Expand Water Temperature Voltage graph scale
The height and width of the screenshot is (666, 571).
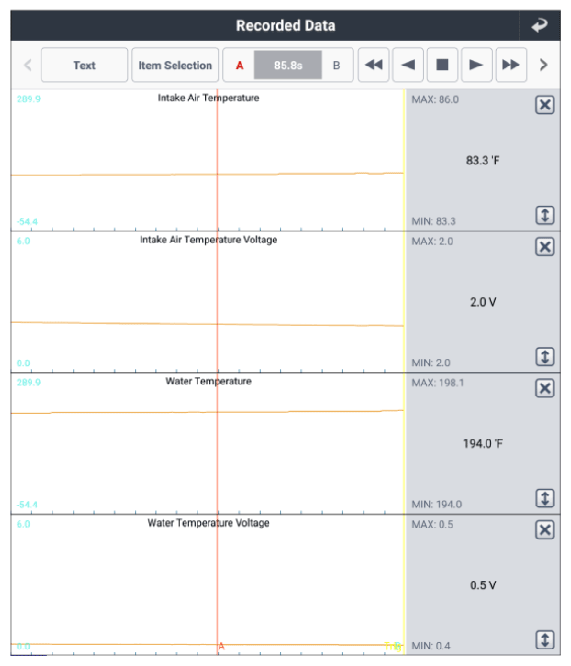(545, 640)
